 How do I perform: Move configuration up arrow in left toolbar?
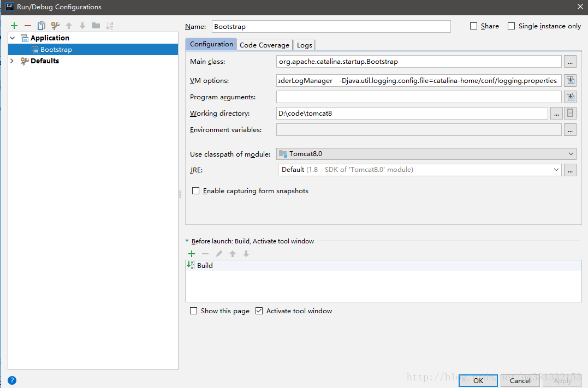click(69, 26)
